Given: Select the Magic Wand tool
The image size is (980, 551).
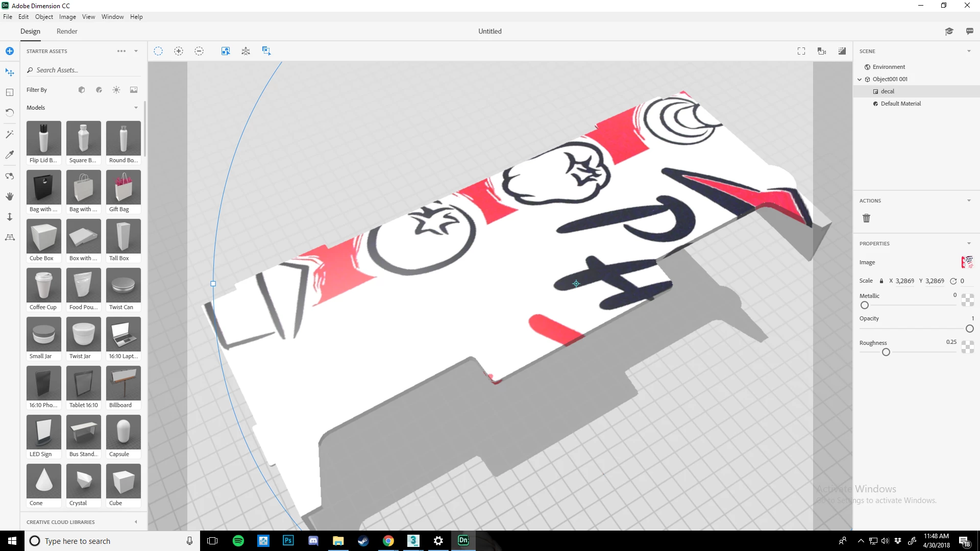Looking at the screenshot, I should (10, 134).
